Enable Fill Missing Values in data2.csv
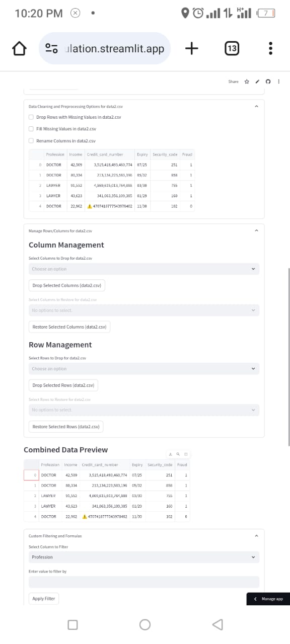290x644 pixels. [31, 129]
